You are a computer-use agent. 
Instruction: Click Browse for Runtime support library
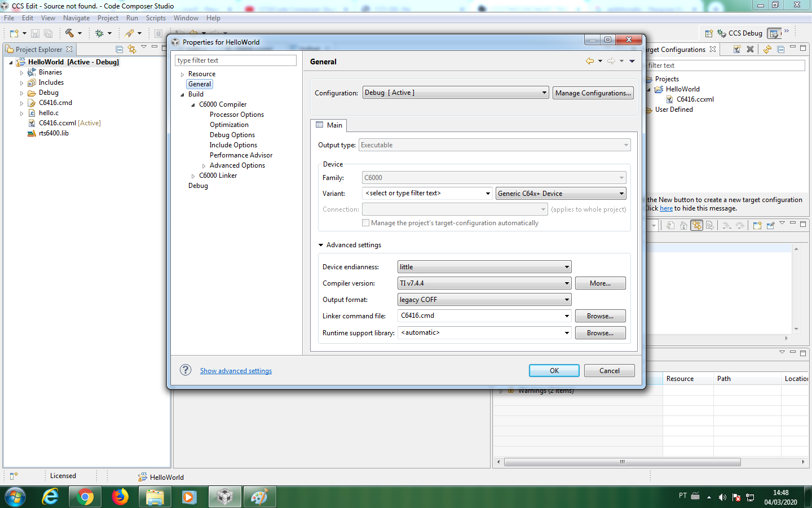pos(600,333)
